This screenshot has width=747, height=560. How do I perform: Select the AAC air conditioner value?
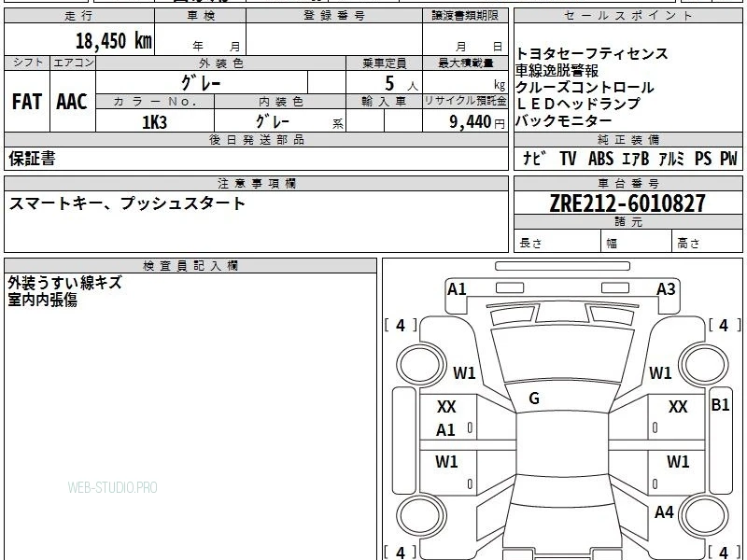click(x=72, y=102)
